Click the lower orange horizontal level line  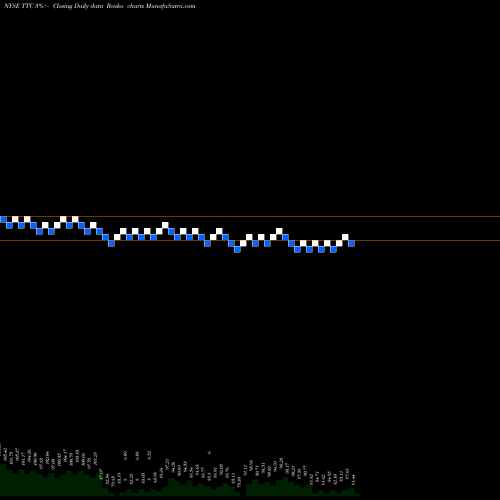(x=250, y=240)
